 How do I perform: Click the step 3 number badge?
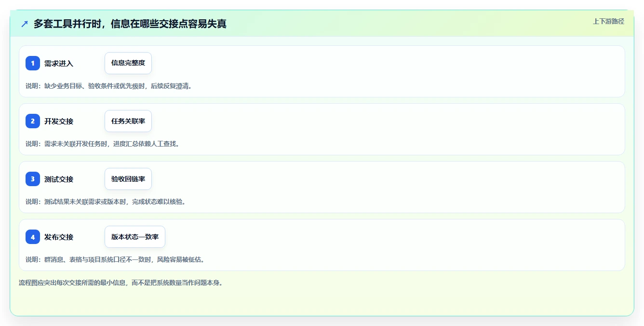pyautogui.click(x=33, y=179)
